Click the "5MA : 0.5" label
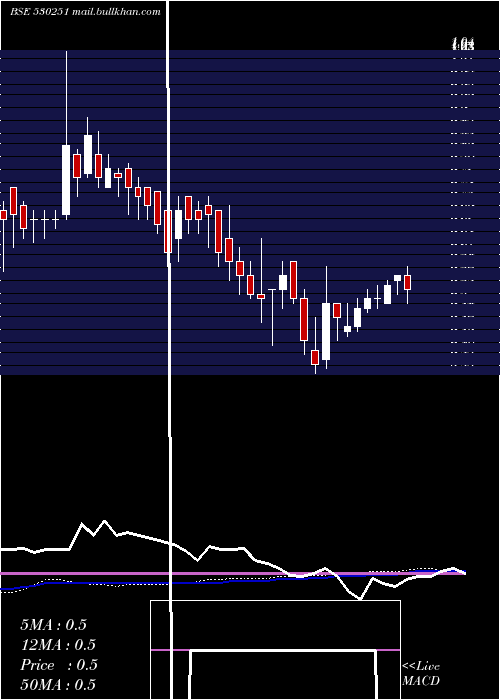 53,625
